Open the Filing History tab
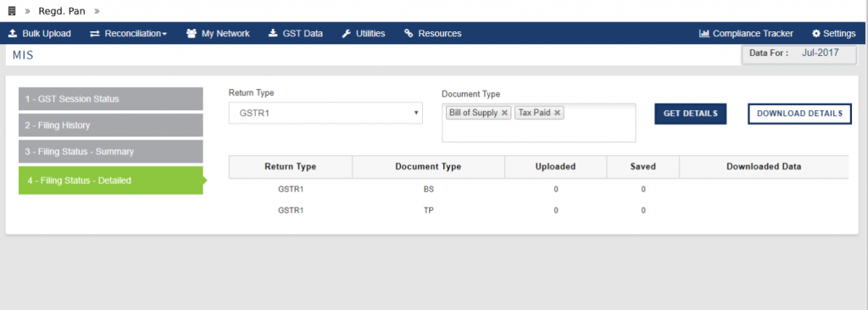This screenshot has height=310, width=868. tap(111, 125)
